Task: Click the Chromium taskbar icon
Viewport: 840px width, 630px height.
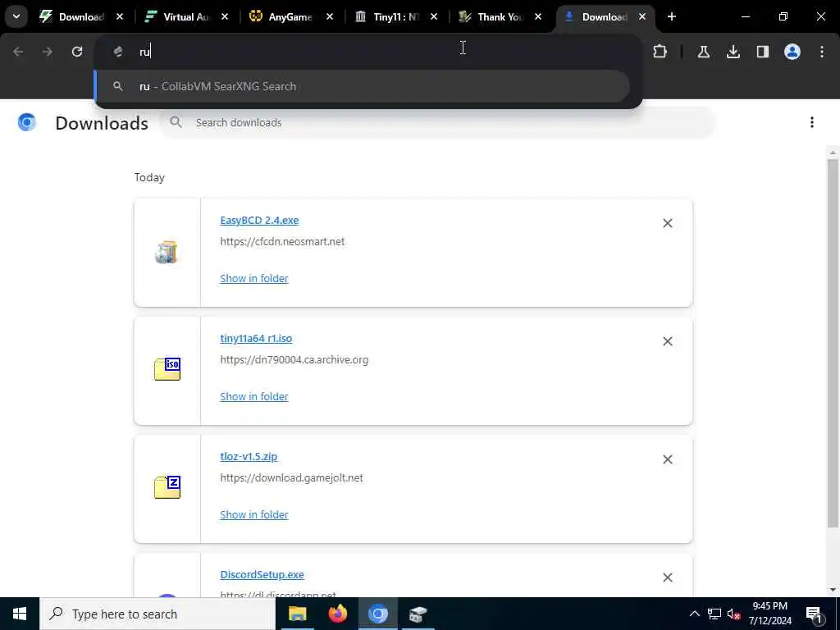Action: [377, 614]
